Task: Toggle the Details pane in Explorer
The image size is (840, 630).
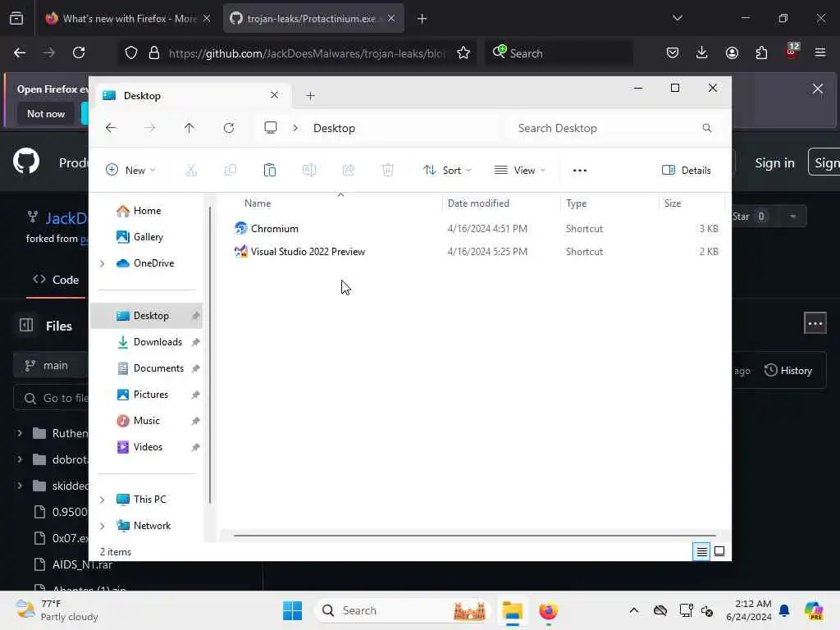Action: coord(687,171)
